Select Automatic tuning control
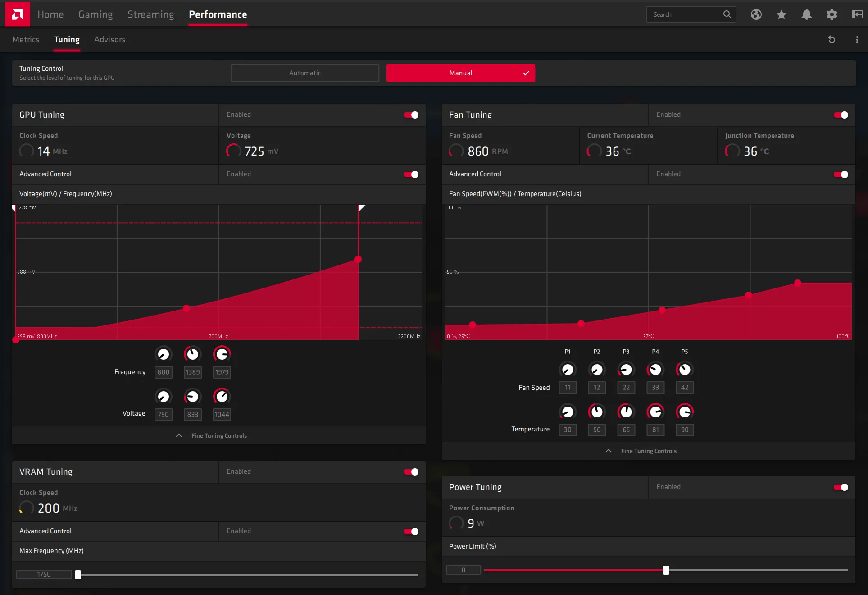This screenshot has height=595, width=868. (x=305, y=73)
